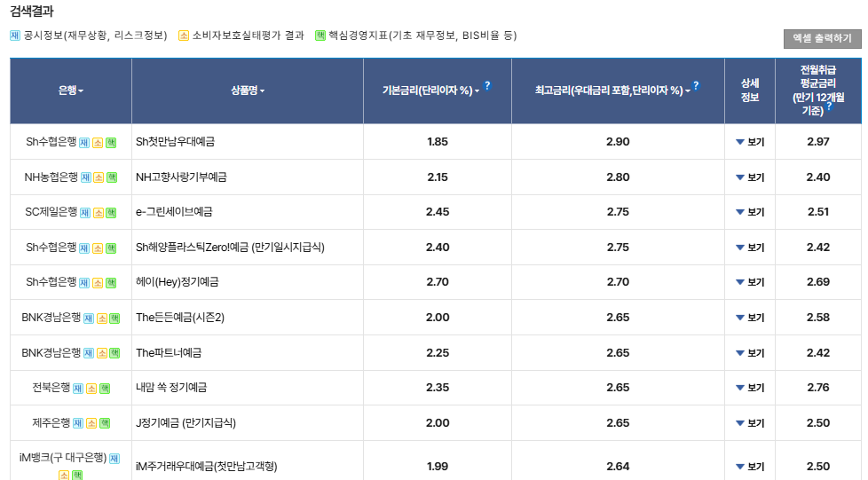
Task: Sort by 기본금리(단리이자 %) header
Action: click(x=430, y=90)
